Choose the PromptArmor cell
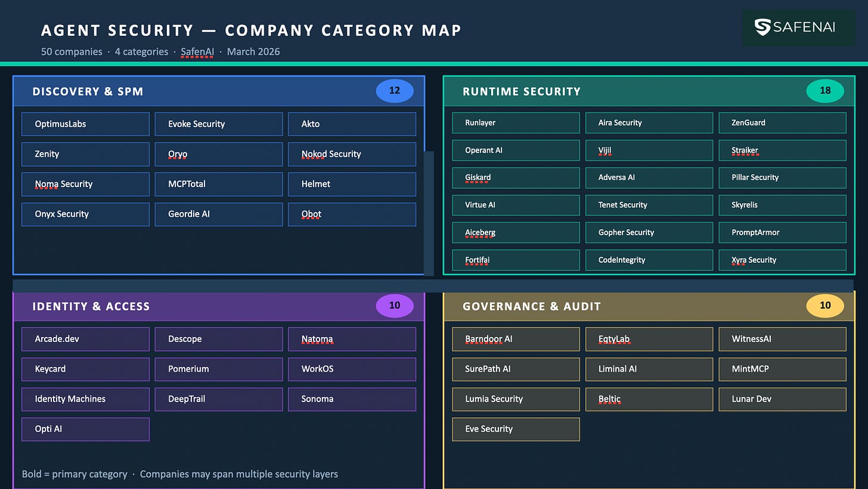 [782, 232]
